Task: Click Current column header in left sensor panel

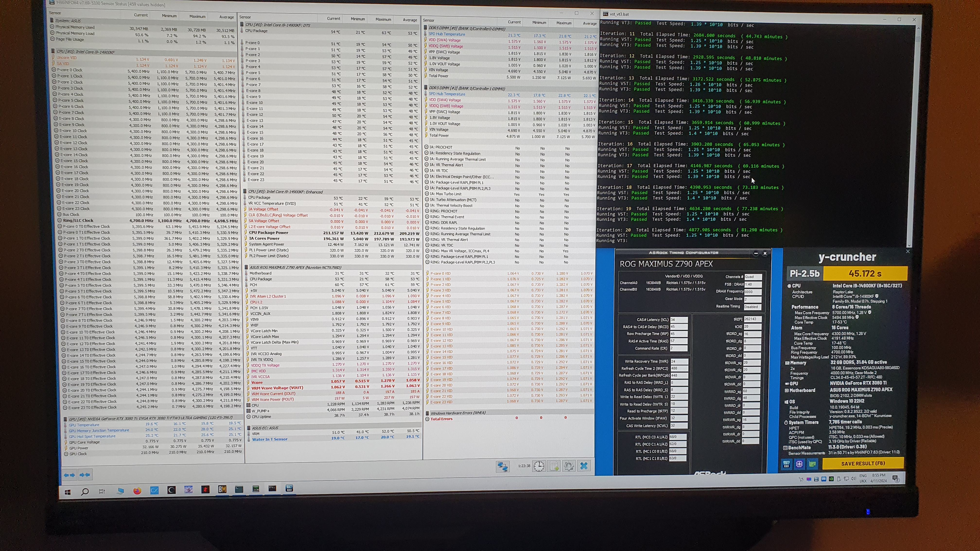Action: point(140,15)
